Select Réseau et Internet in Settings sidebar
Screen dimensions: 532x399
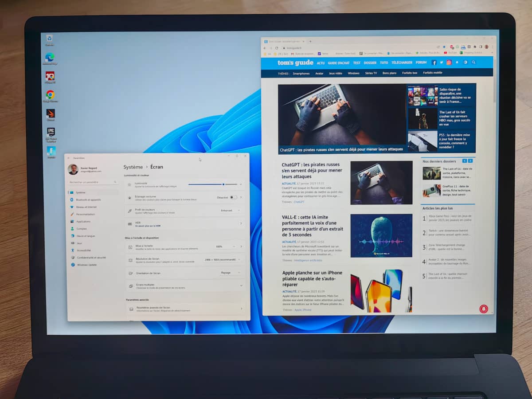pyautogui.click(x=93, y=207)
